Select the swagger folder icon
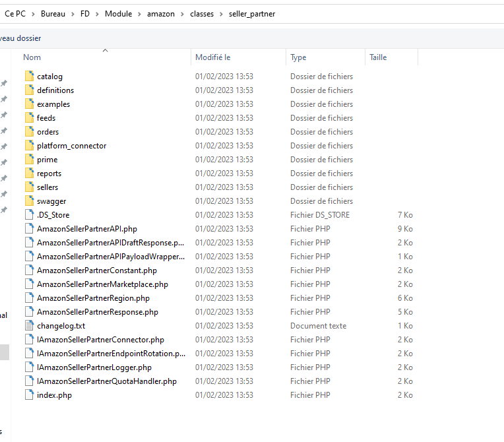The height and width of the screenshot is (442, 504). 29,201
